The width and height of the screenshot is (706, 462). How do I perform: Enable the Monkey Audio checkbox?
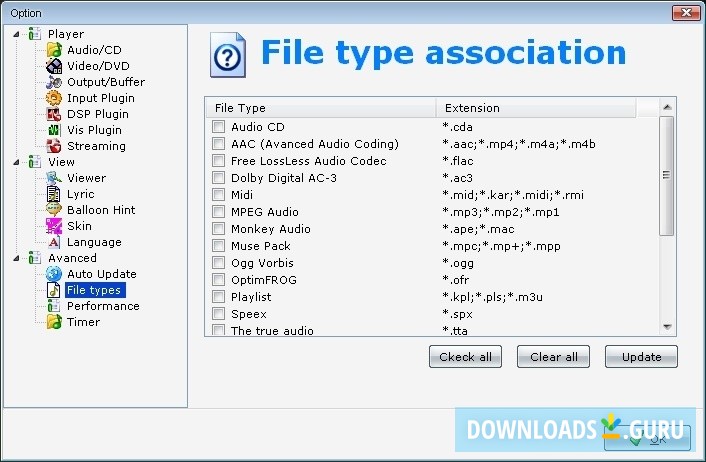[218, 229]
